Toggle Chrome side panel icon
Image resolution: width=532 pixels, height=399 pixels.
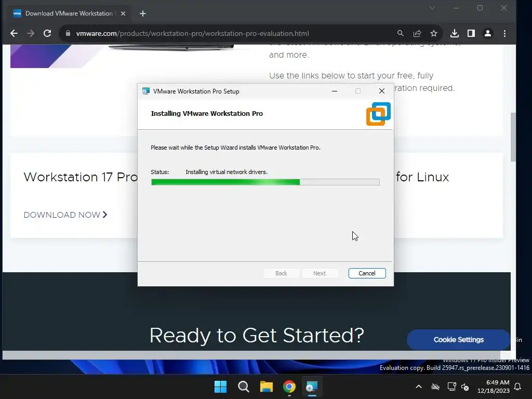(x=471, y=33)
